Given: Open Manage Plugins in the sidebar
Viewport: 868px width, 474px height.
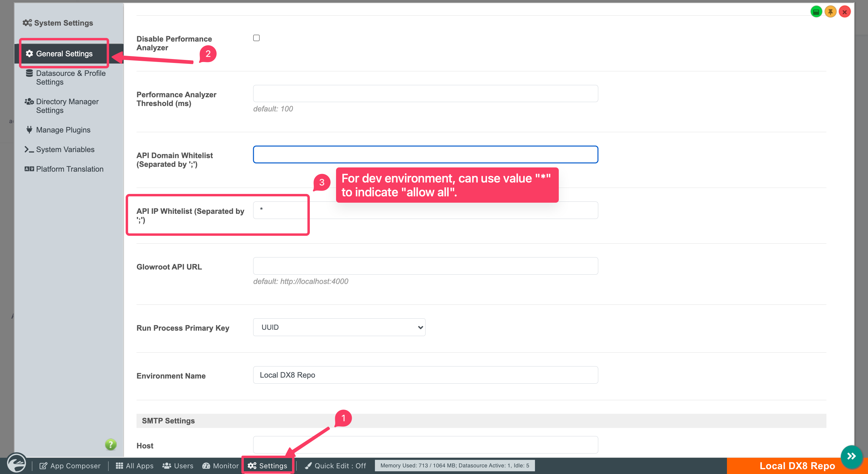Looking at the screenshot, I should [x=63, y=130].
